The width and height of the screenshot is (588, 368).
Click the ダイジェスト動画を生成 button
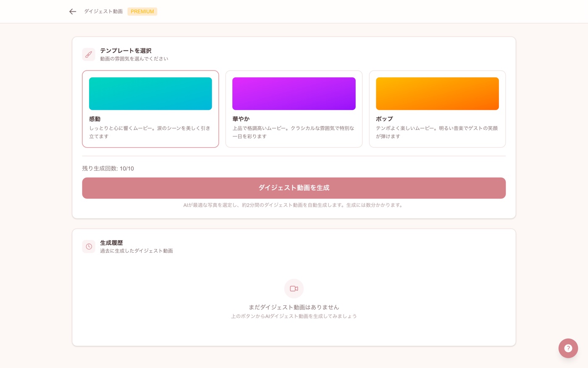pyautogui.click(x=294, y=188)
